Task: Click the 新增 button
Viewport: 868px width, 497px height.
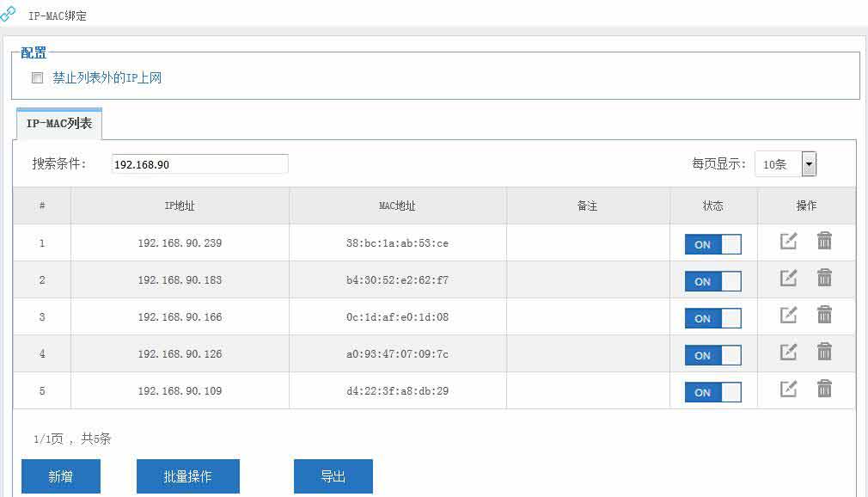Action: coord(61,476)
